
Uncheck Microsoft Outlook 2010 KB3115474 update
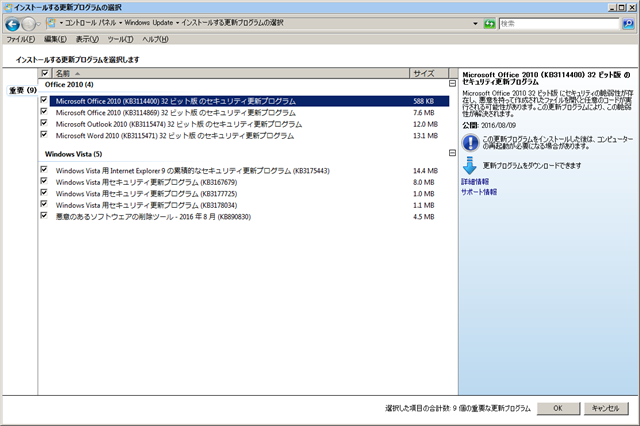[44, 123]
